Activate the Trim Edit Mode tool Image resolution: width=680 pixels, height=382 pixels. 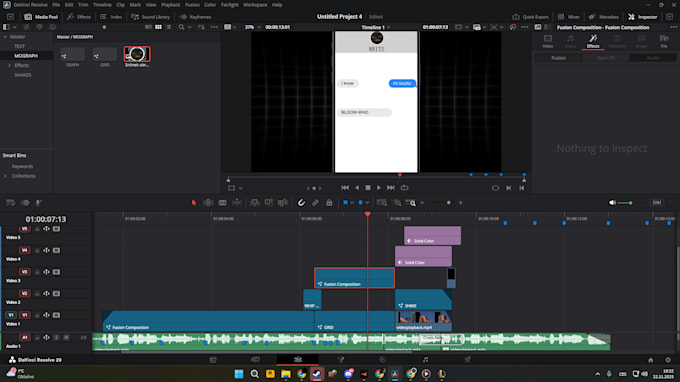pyautogui.click(x=208, y=202)
